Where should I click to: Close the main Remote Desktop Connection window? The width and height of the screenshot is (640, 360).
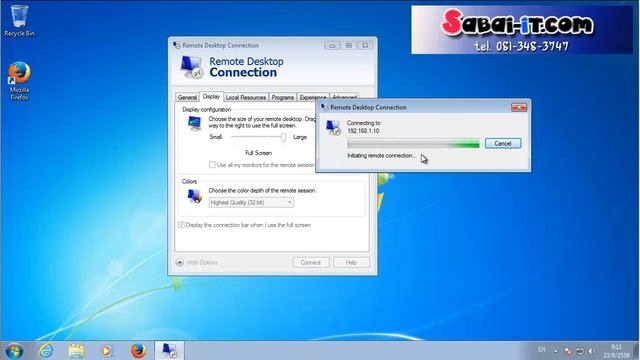tap(365, 45)
